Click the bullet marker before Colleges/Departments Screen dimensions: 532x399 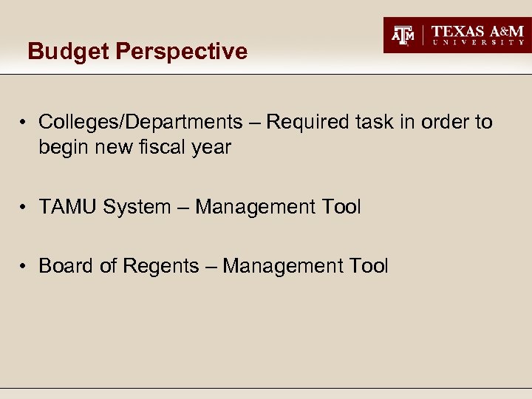(24, 122)
